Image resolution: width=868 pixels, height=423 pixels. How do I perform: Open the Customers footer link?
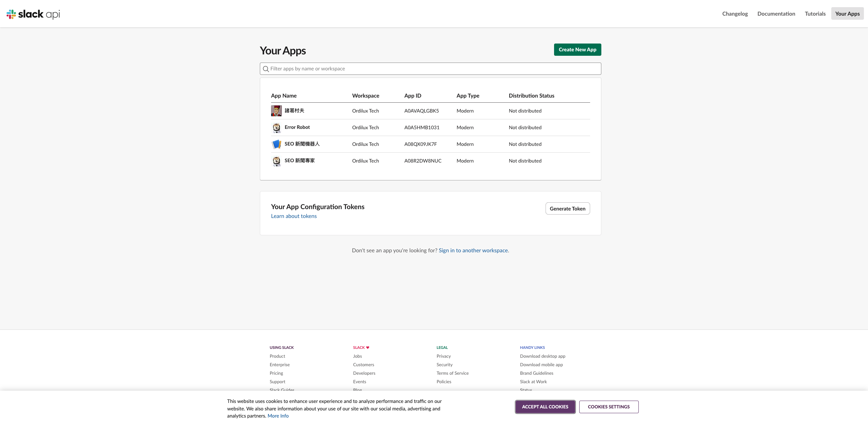point(363,365)
